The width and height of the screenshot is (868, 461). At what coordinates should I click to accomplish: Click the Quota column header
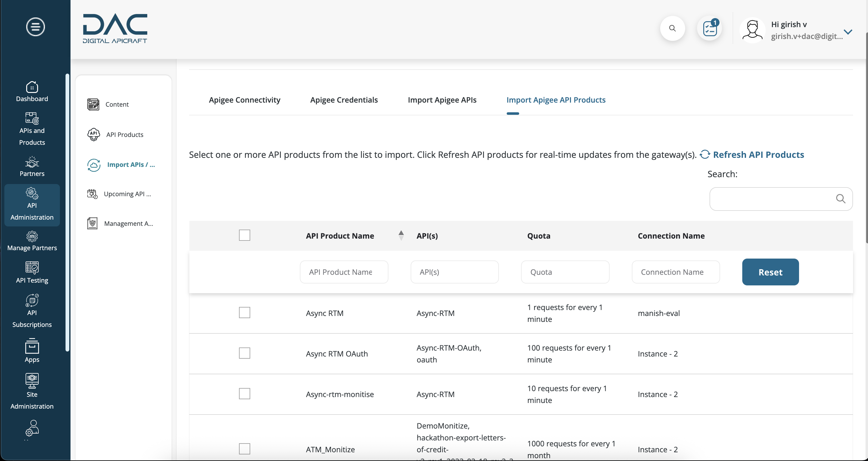(x=539, y=236)
